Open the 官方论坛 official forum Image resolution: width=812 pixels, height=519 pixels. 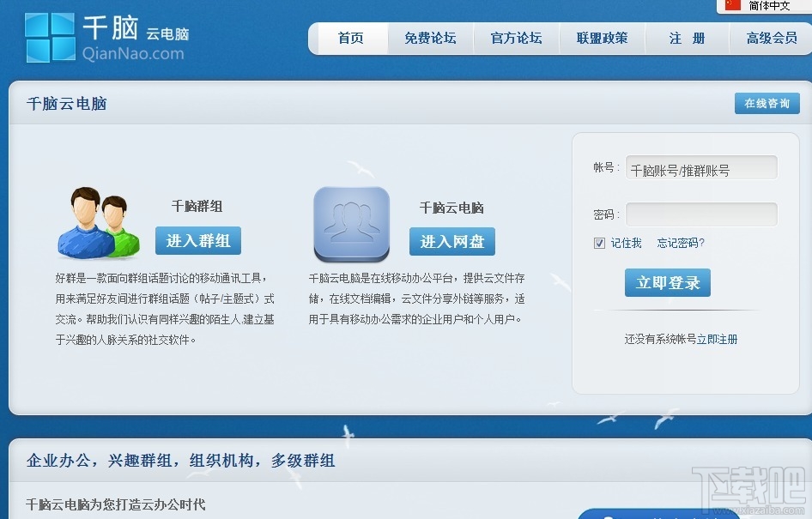coord(516,38)
